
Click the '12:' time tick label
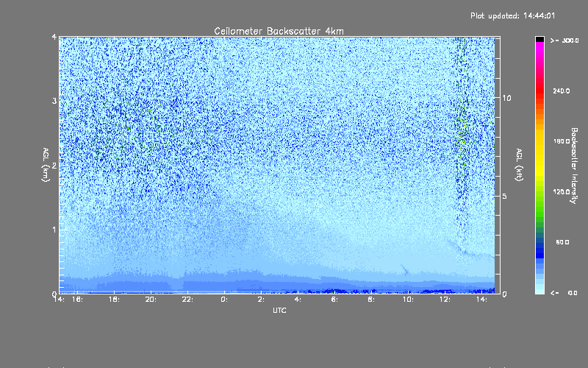point(445,300)
